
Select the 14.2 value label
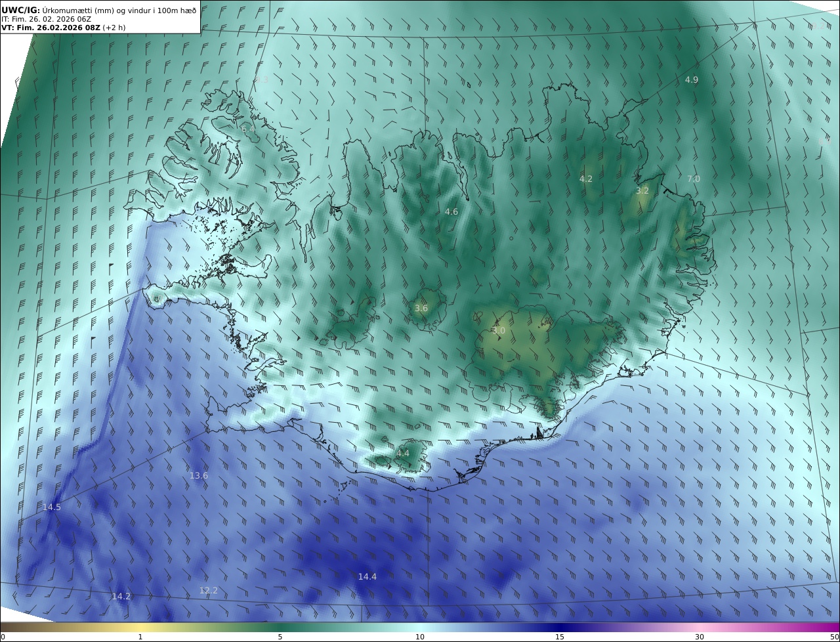(121, 596)
